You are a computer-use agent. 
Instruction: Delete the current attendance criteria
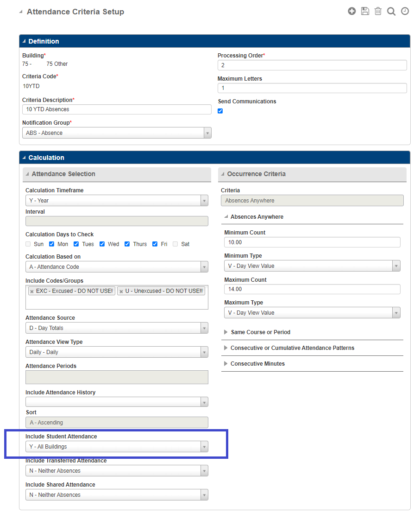click(378, 11)
